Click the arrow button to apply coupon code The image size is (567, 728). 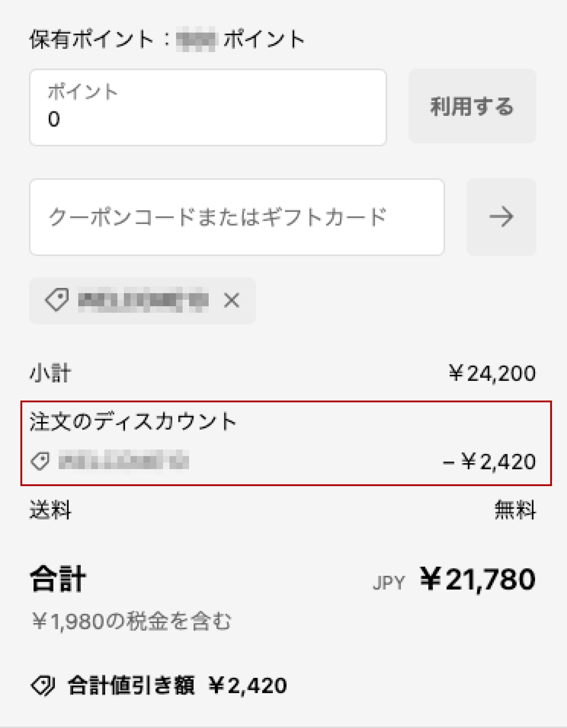pos(501,217)
